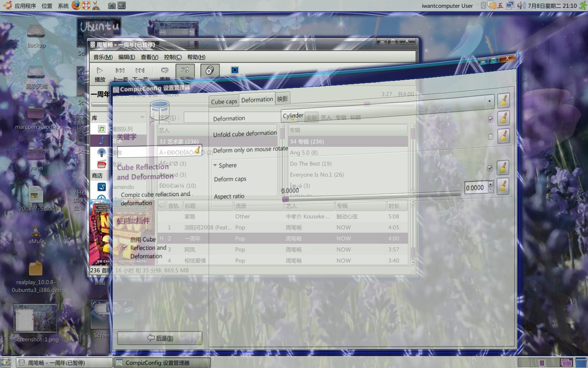
Task: Switch to the Cube caps tab
Action: coord(224,101)
